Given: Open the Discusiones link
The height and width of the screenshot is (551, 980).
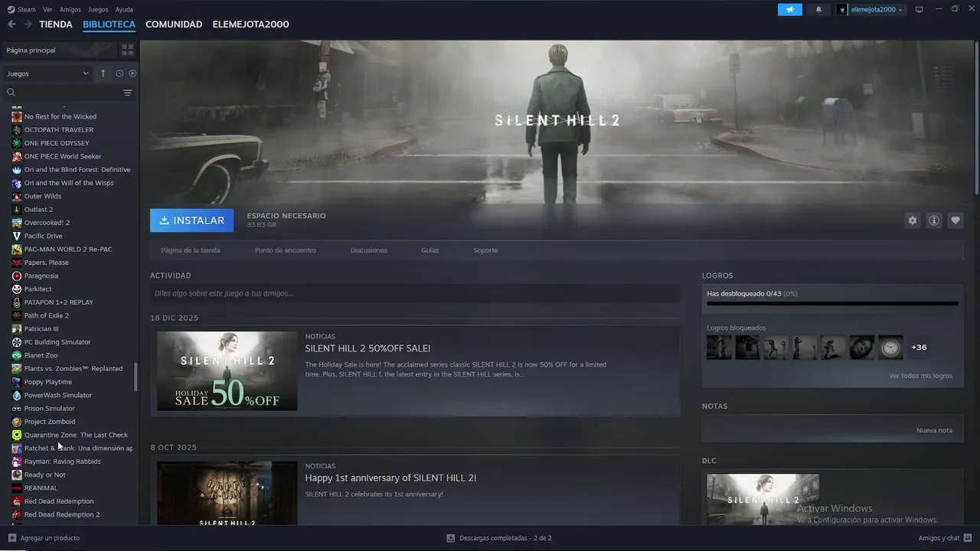Looking at the screenshot, I should pos(369,250).
